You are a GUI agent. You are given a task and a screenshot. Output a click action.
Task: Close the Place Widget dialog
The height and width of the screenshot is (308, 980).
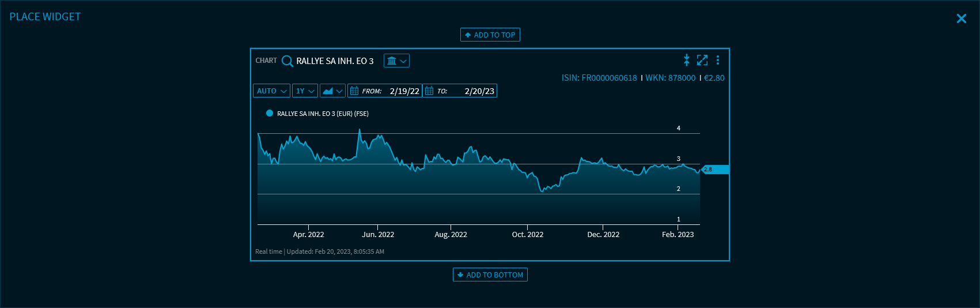coord(961,18)
